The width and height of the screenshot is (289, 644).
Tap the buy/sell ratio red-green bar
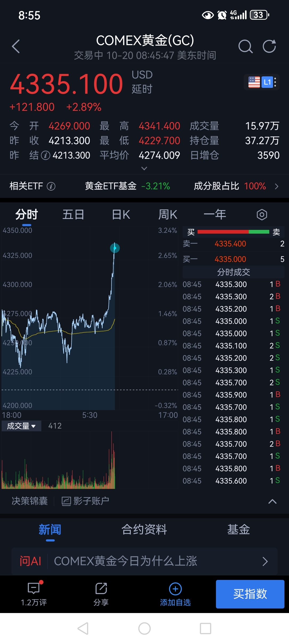pyautogui.click(x=233, y=232)
